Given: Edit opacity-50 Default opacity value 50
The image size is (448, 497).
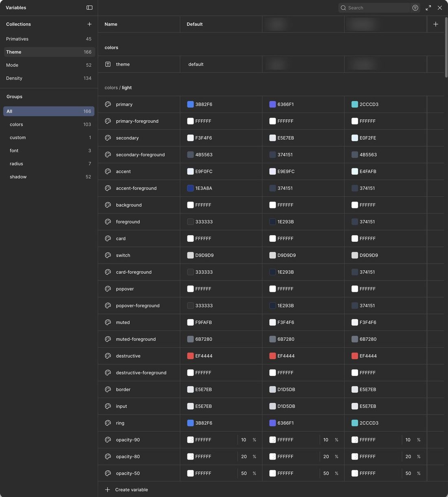Looking at the screenshot, I should click(x=244, y=473).
